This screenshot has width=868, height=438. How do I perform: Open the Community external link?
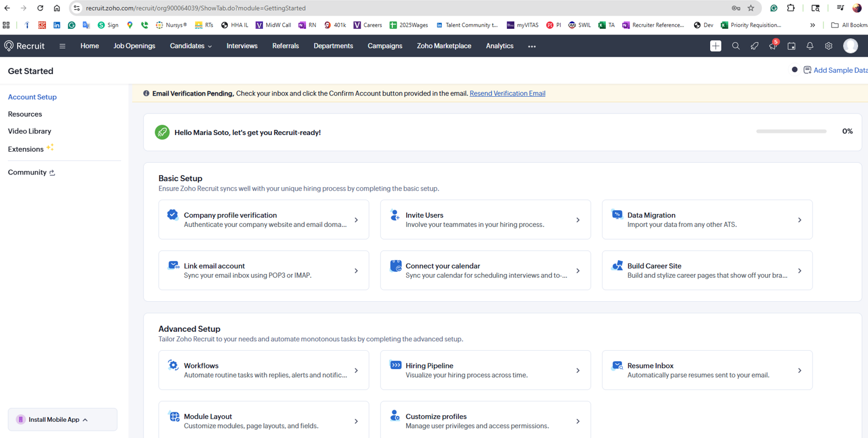click(32, 172)
